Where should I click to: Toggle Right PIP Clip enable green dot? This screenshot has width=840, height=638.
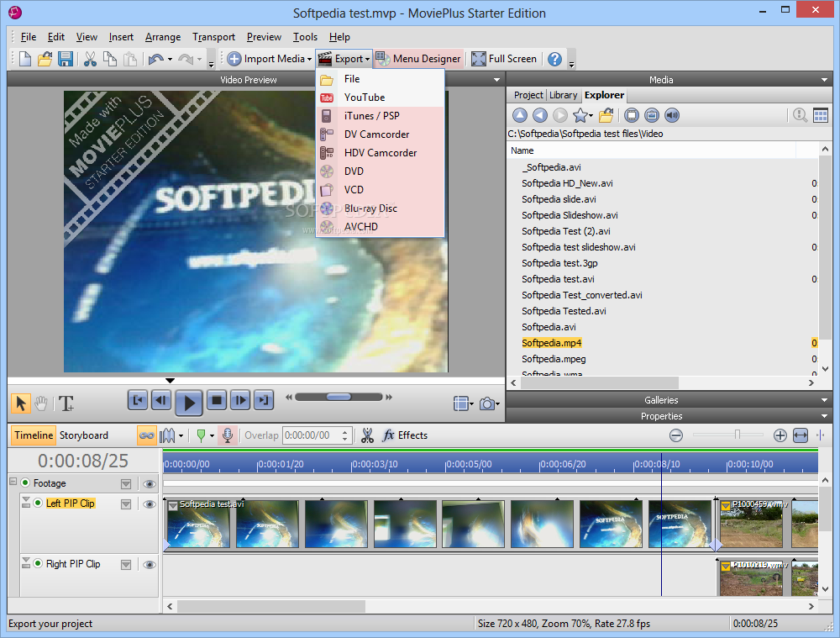pos(38,563)
